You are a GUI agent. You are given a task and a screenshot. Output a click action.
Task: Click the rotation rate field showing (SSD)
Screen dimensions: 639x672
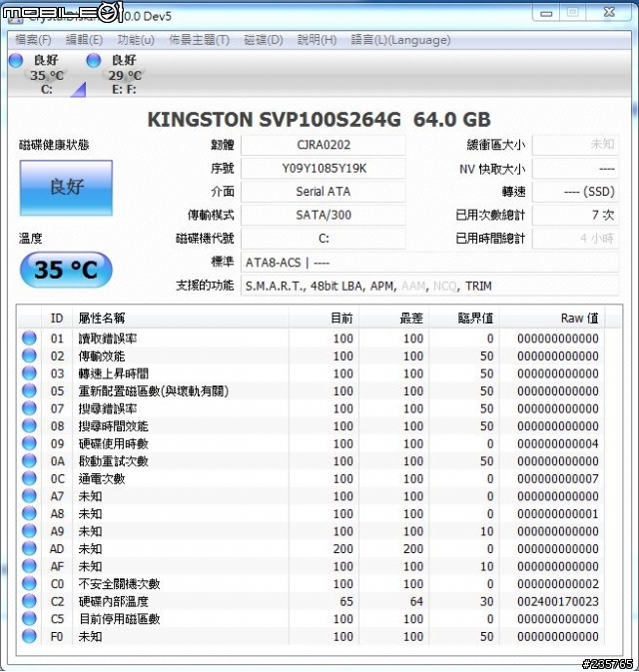coord(575,191)
